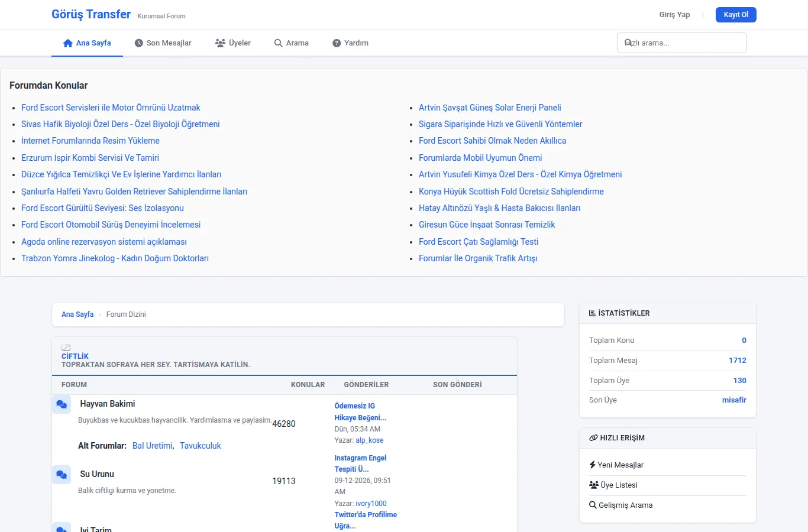This screenshot has width=808, height=532.
Task: Open the Üyeler navigation tab
Action: [233, 43]
